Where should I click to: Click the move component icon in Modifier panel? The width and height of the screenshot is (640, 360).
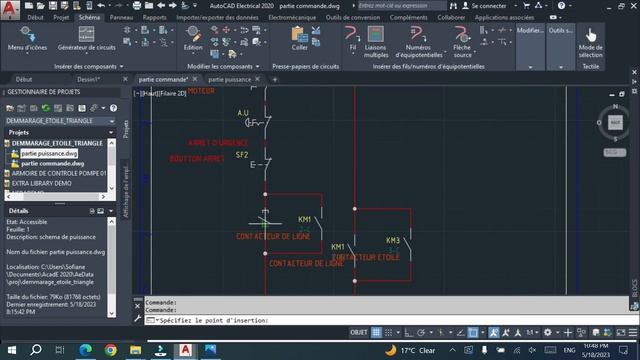[226, 30]
